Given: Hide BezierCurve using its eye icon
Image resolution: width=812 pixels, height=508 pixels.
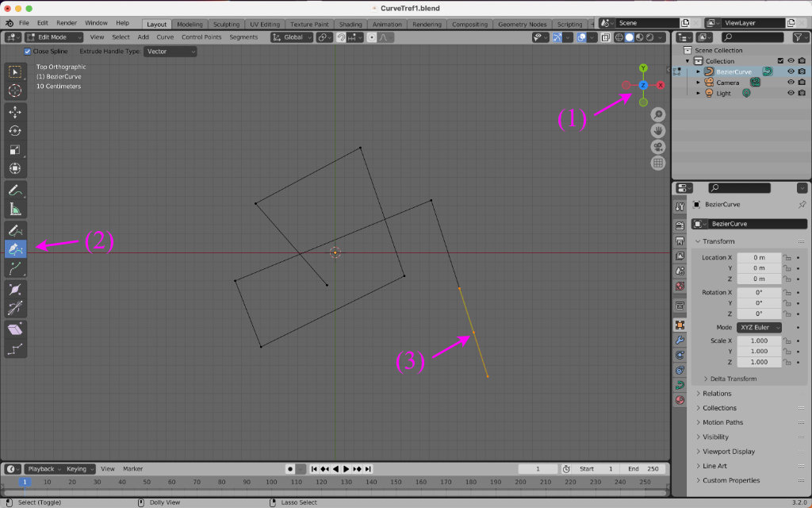Looking at the screenshot, I should (x=791, y=71).
